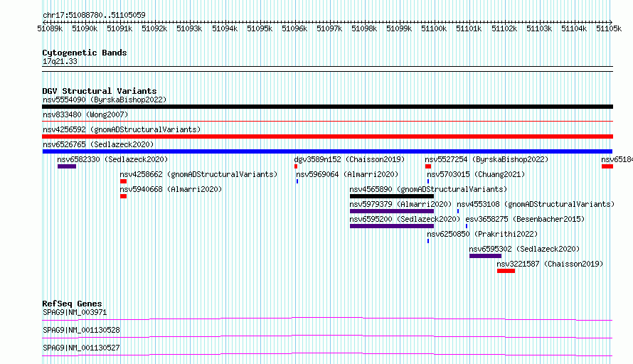Screen dimensions: 633x364
Task: Click the DGV Structural Variants track title
Action: click(x=100, y=91)
